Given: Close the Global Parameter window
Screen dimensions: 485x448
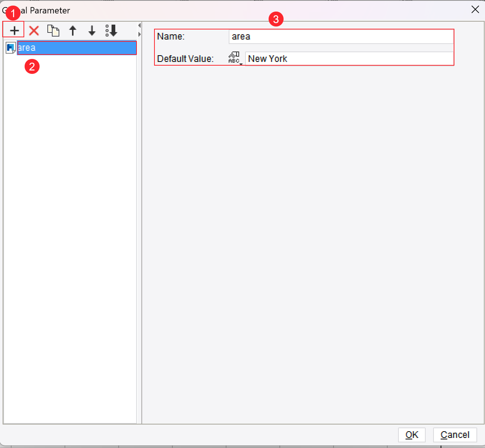Looking at the screenshot, I should [x=475, y=10].
